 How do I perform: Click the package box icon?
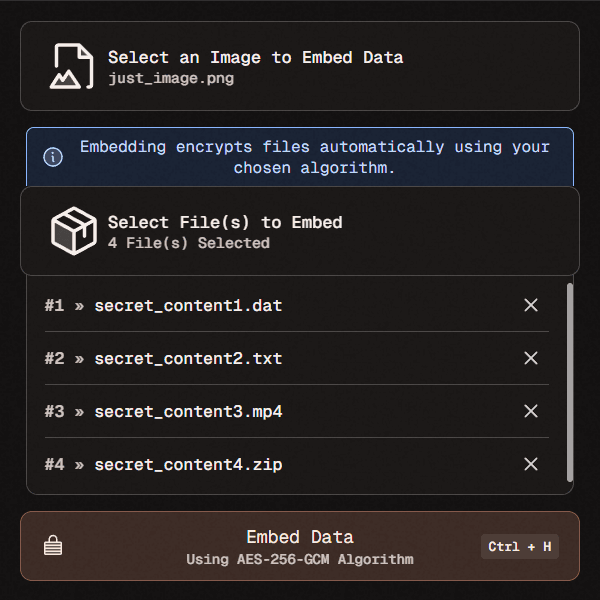[x=73, y=231]
